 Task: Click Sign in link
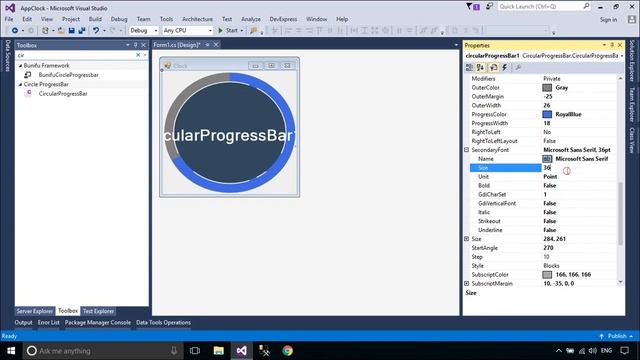[x=608, y=20]
